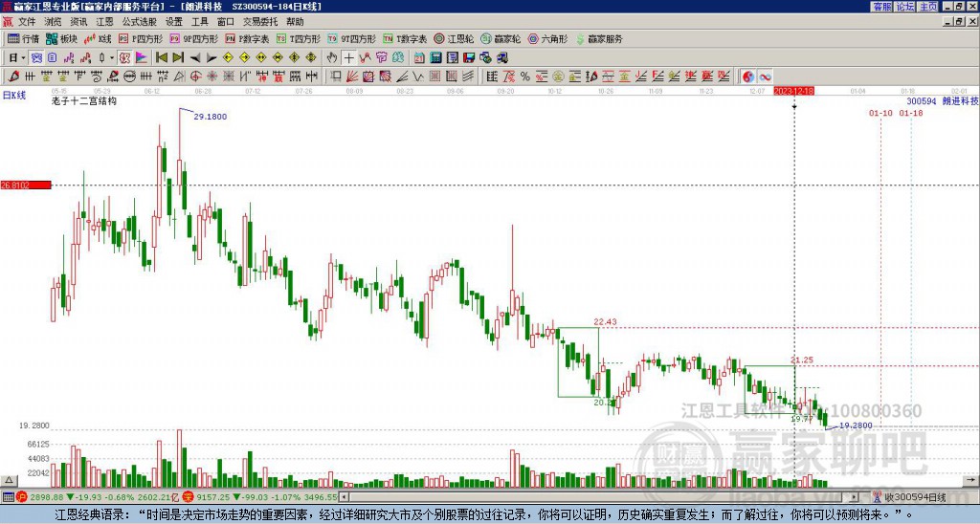The image size is (980, 524).
Task: Click the black left arrow scroll icon
Action: pyautogui.click(x=195, y=57)
